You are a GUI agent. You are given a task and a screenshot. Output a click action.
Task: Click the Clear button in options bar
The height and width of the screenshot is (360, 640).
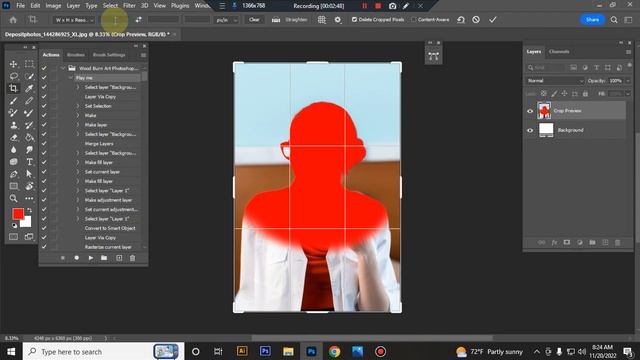(x=254, y=20)
